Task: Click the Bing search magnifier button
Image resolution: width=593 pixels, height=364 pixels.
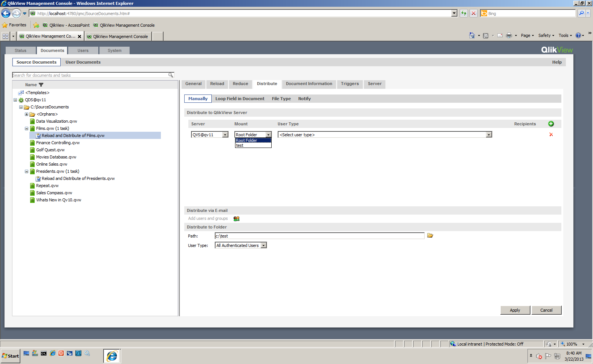Action: coord(582,13)
